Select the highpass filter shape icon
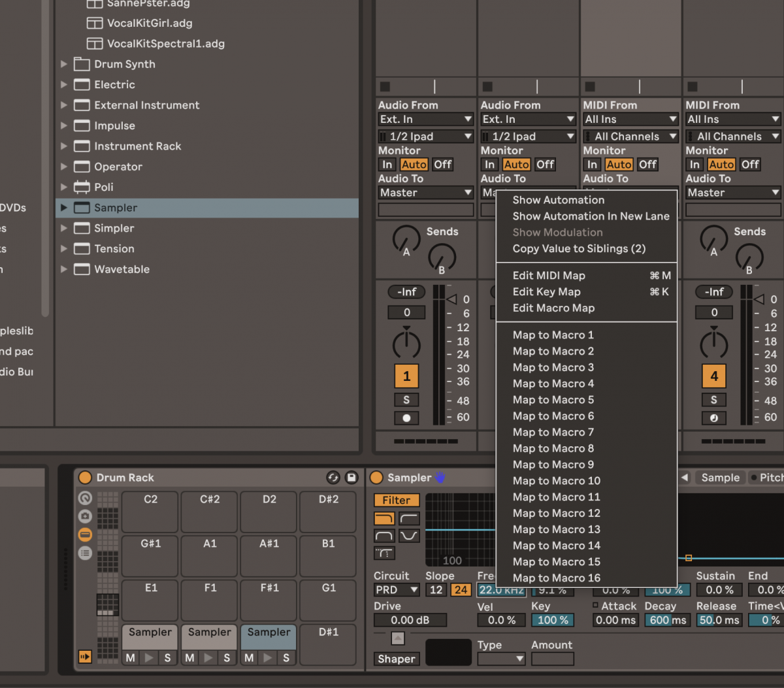 tap(409, 519)
